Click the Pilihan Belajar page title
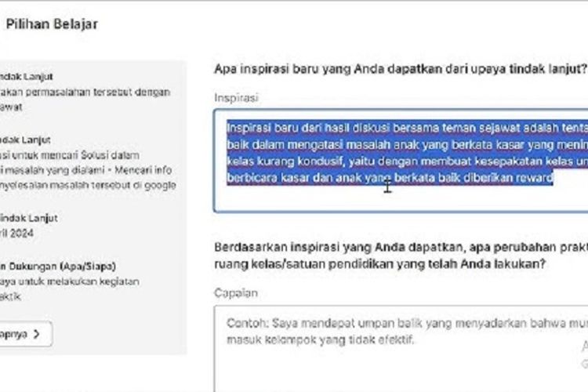This screenshot has height=392, width=588. click(x=52, y=24)
